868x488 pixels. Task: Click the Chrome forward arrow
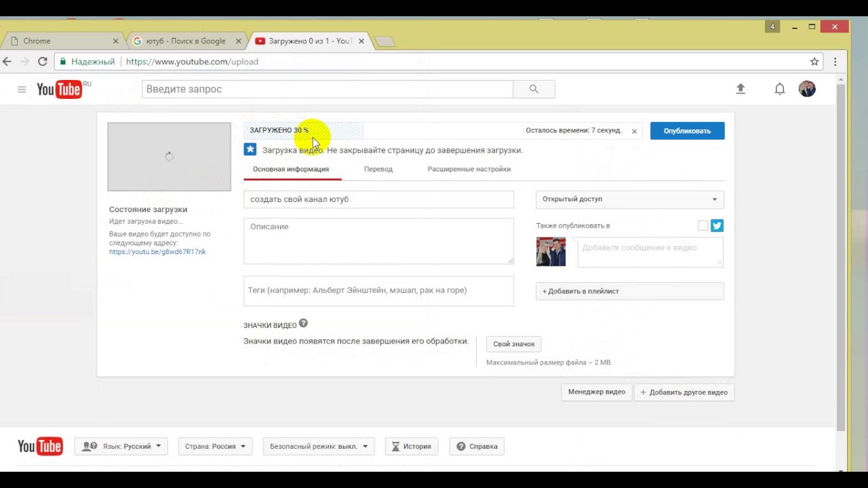pos(24,62)
